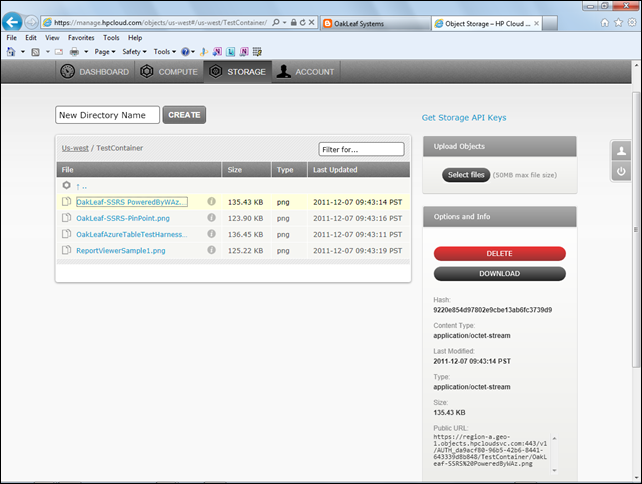
Task: Click the New Directory Name field
Action: (107, 115)
